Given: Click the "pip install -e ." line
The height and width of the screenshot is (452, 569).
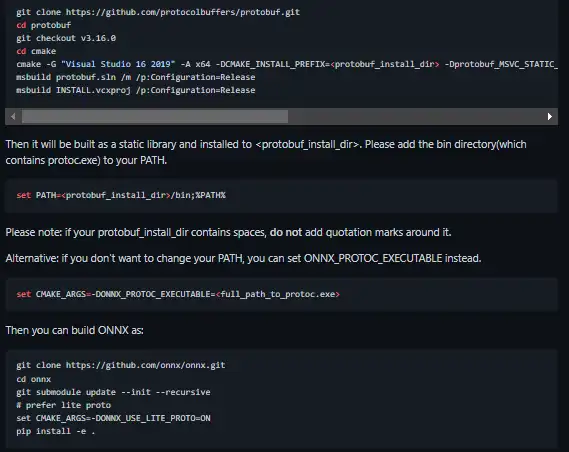Looking at the screenshot, I should (x=56, y=431).
